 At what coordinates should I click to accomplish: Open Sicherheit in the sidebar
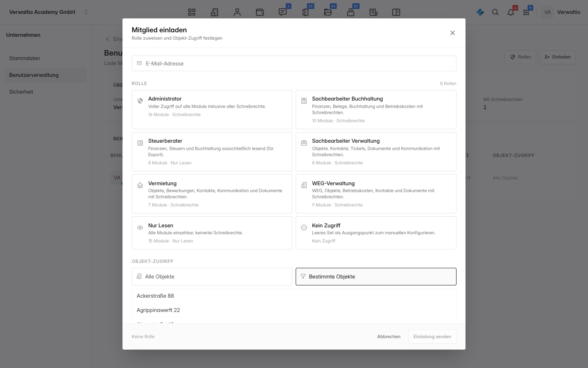click(x=46, y=92)
